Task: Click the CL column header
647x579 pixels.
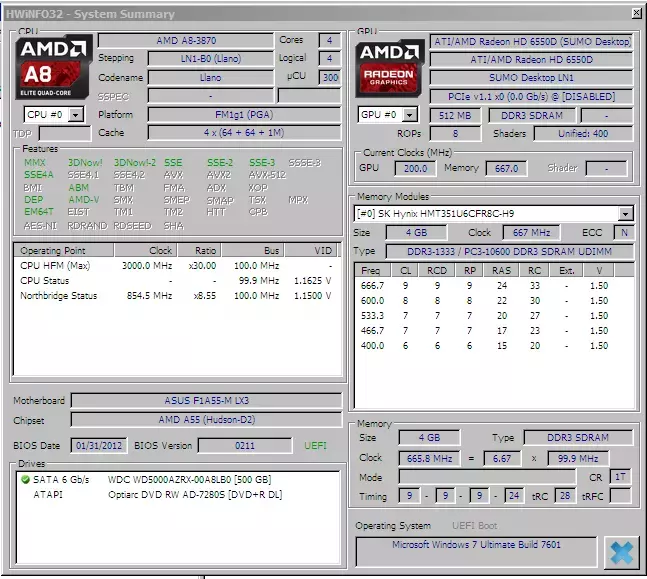Action: (x=406, y=270)
